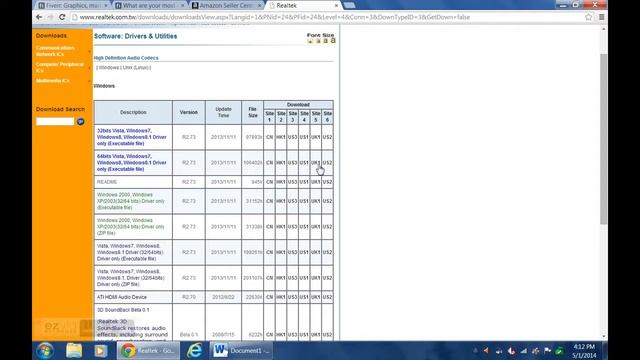Download 32bits driver from US3 site
The height and width of the screenshot is (360, 640).
click(292, 137)
